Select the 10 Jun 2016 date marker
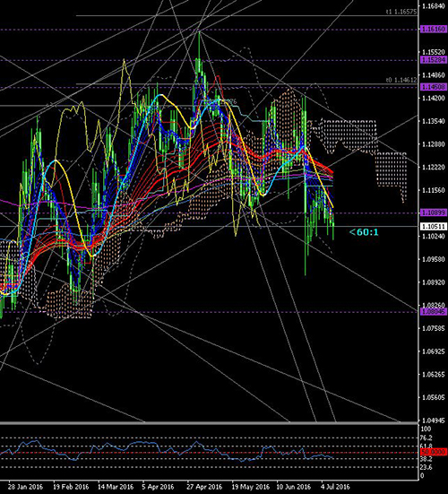 (294, 487)
